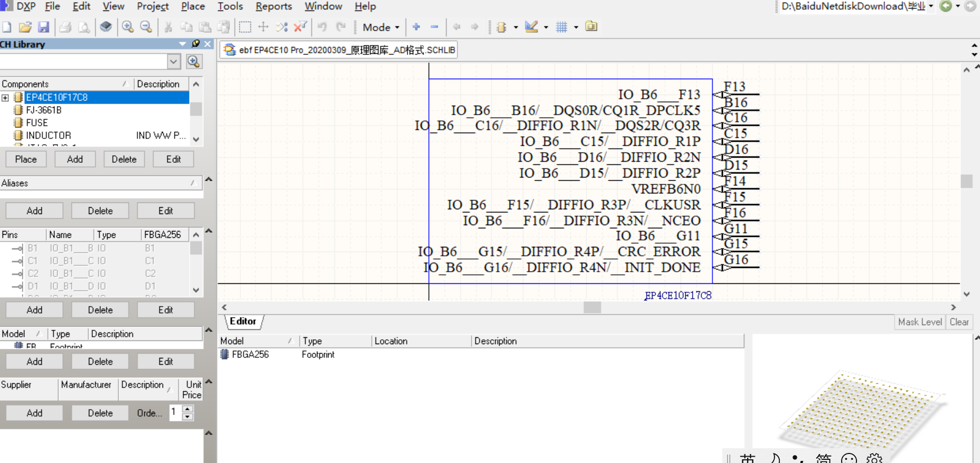Select the FUSE component in the list
Viewport: 980px width, 463px height.
tap(95, 123)
